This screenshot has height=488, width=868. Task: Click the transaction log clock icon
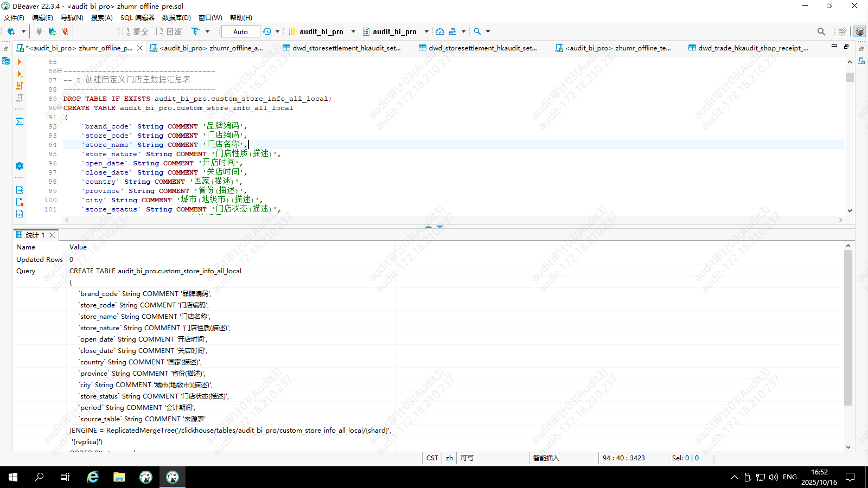coord(267,31)
